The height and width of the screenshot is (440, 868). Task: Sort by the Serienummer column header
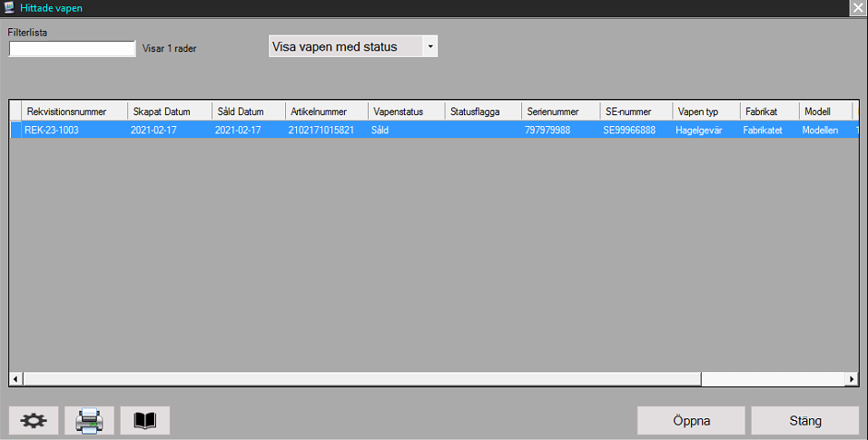tap(559, 112)
